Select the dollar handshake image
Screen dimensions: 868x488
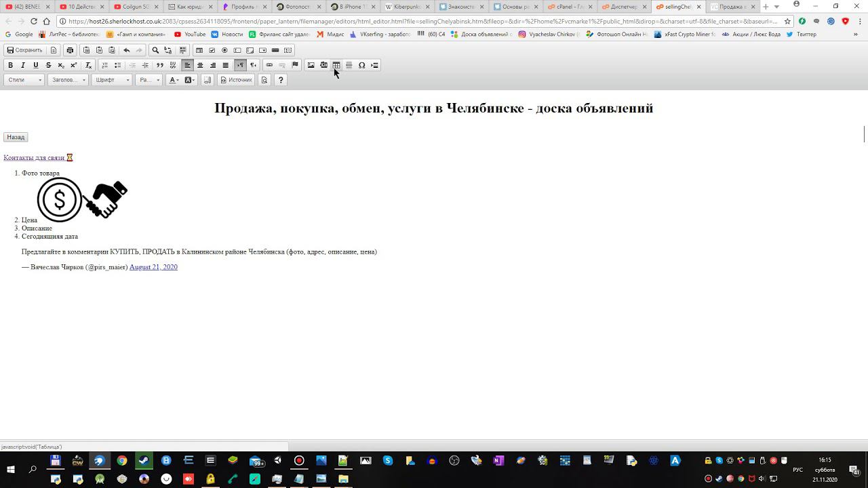(82, 199)
